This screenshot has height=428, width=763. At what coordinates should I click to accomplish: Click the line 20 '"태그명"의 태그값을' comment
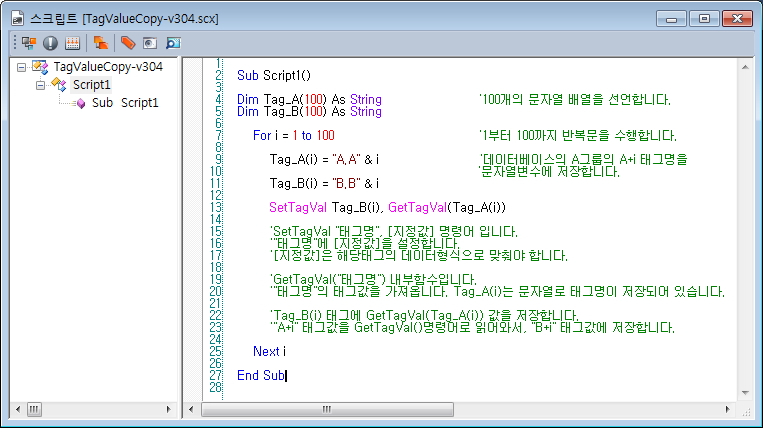point(497,291)
